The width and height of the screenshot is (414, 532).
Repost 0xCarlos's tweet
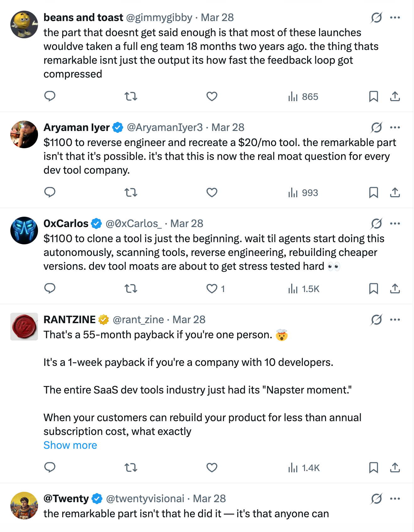tap(131, 288)
